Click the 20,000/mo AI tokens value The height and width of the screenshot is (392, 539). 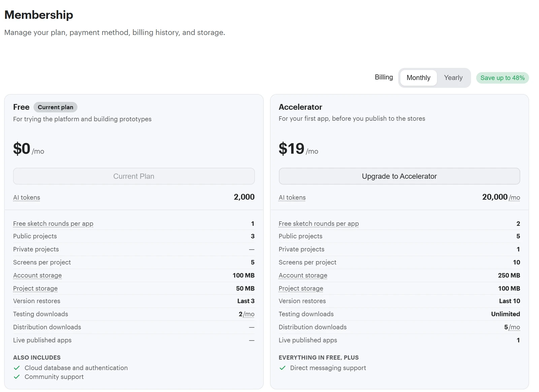point(501,197)
